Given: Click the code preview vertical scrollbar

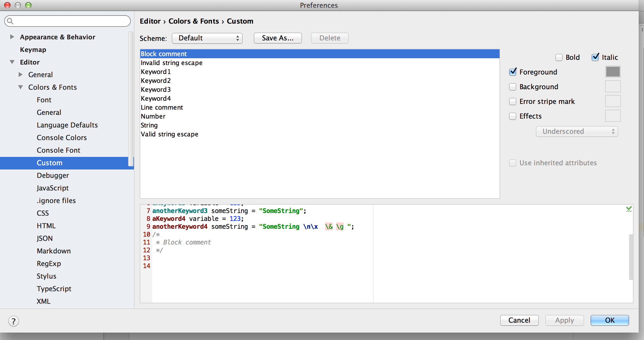Looking at the screenshot, I should pos(631,257).
